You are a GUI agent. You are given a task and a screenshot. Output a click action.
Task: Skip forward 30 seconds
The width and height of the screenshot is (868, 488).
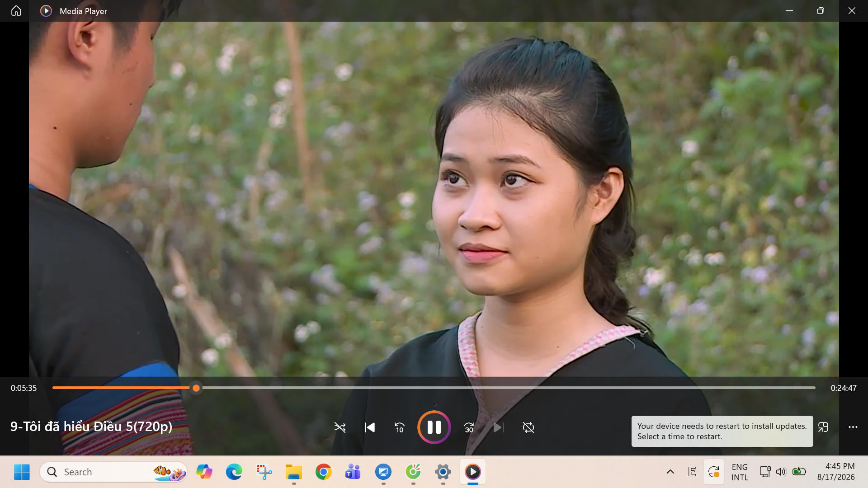(469, 427)
